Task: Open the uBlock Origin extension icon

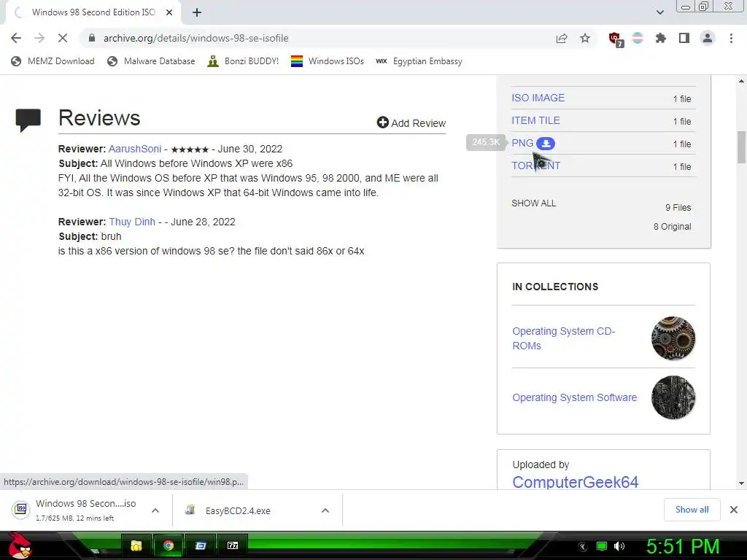Action: (x=616, y=39)
